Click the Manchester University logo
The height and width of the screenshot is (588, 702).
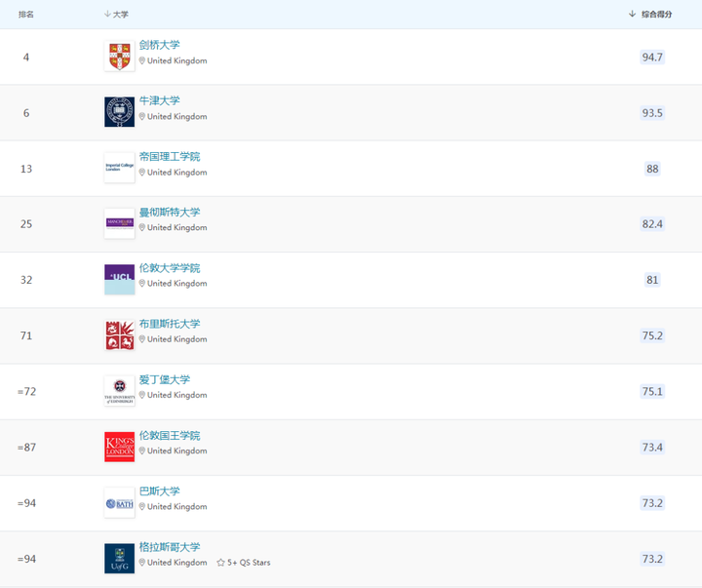pyautogui.click(x=120, y=223)
